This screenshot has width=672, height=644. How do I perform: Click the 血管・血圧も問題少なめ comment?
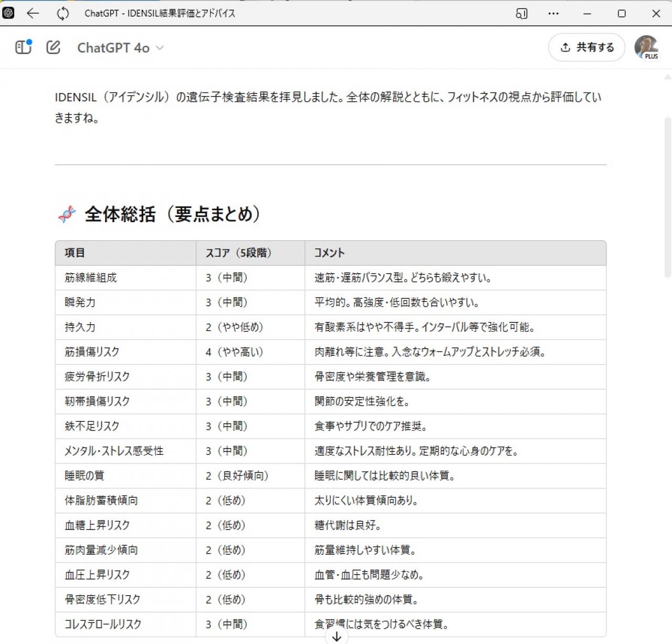tap(370, 574)
